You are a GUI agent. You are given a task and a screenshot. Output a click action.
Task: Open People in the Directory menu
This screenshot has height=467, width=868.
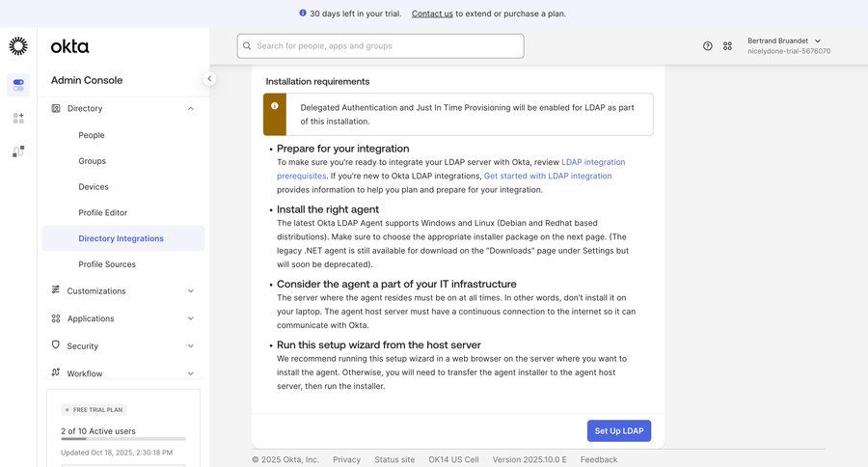coord(92,135)
